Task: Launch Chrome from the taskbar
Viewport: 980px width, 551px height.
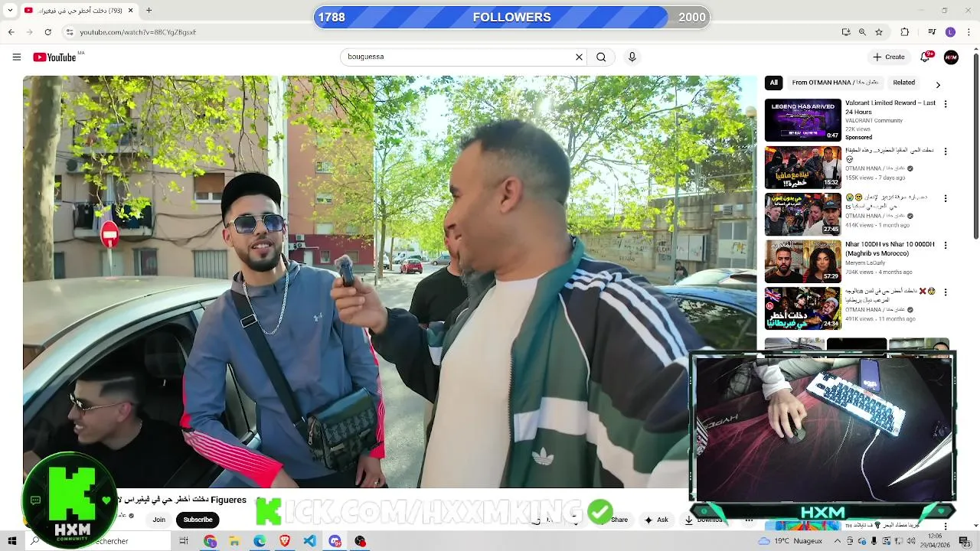Action: click(210, 541)
